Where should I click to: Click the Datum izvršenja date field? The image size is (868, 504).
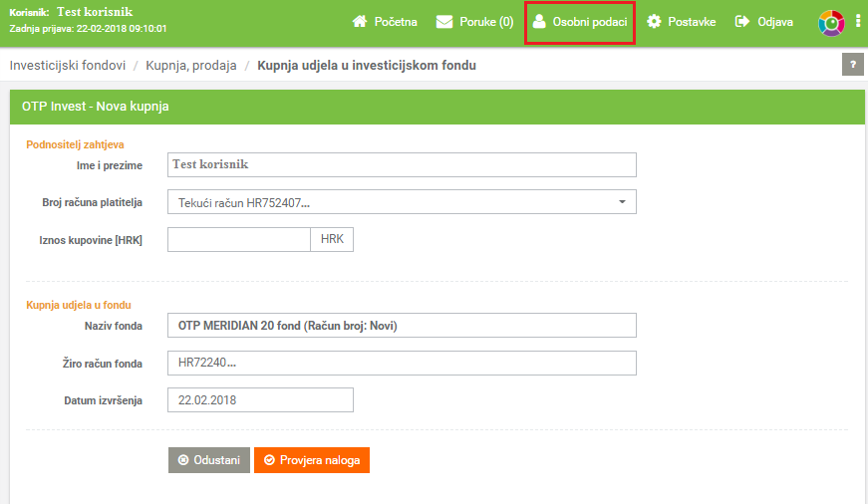point(260,400)
